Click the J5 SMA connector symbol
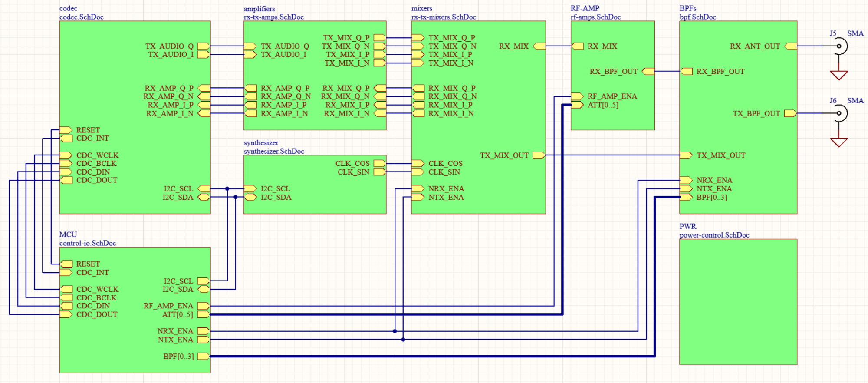This screenshot has height=383, width=868. click(840, 46)
